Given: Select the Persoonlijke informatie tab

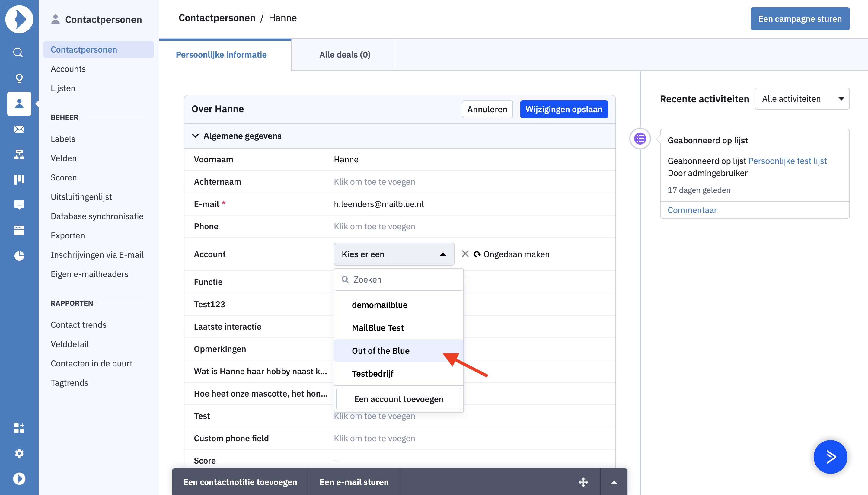Looking at the screenshot, I should 221,55.
